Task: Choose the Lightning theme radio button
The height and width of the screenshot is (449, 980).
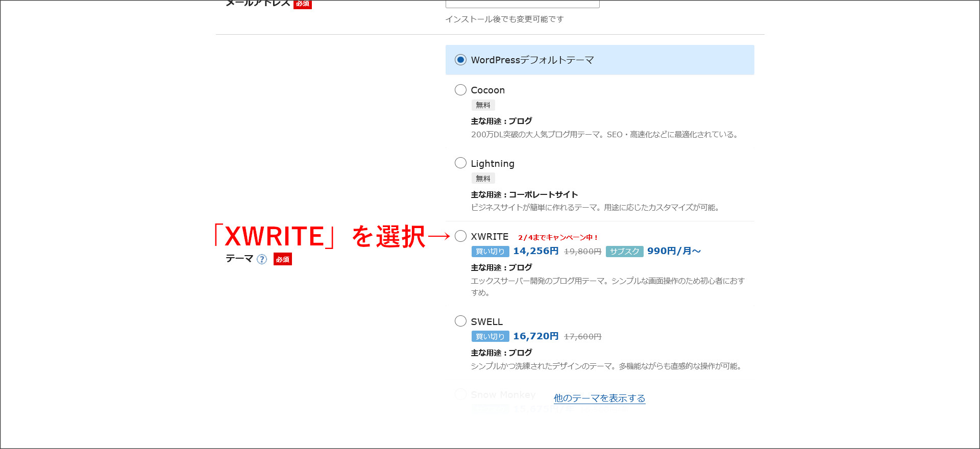Action: point(460,163)
